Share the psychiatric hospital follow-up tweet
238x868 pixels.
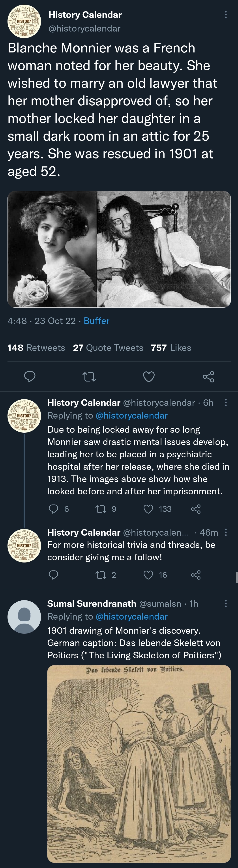point(196,509)
